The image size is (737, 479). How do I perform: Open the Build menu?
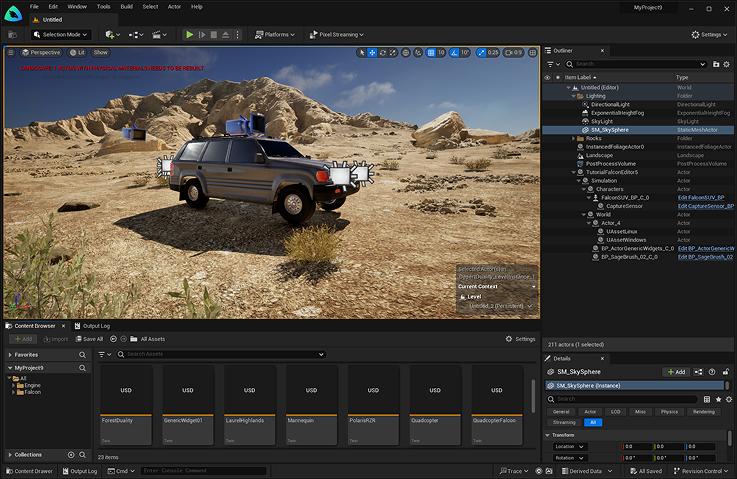tap(126, 7)
